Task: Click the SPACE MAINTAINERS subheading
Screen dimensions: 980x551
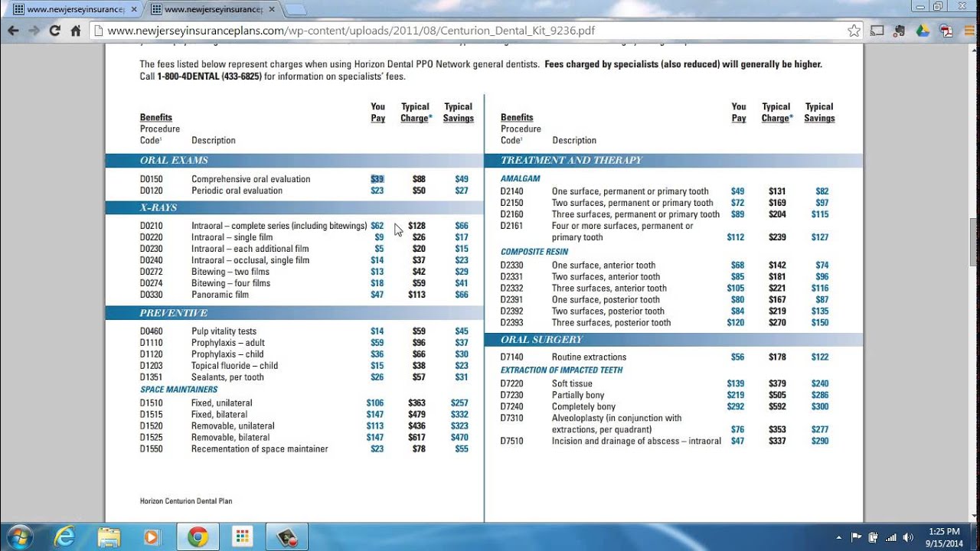Action: (x=178, y=390)
